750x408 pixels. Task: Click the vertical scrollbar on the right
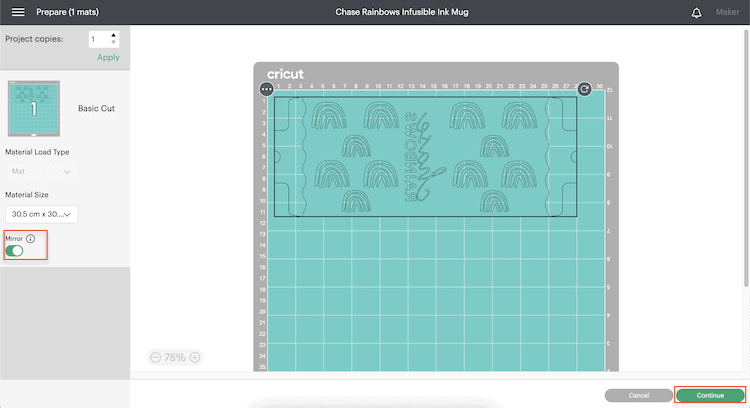click(x=746, y=158)
